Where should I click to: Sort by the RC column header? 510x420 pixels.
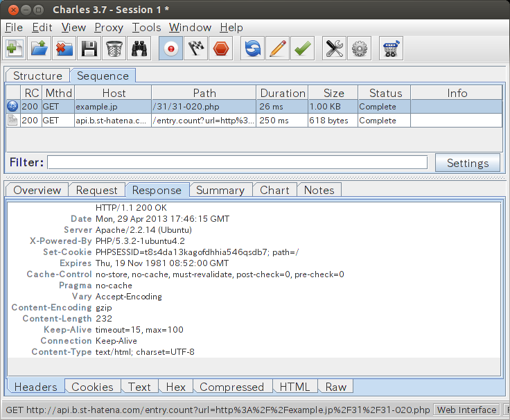31,93
